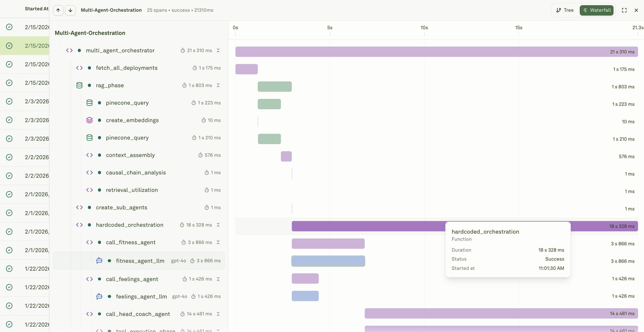Collapse the rag_phase span children

pos(218,85)
